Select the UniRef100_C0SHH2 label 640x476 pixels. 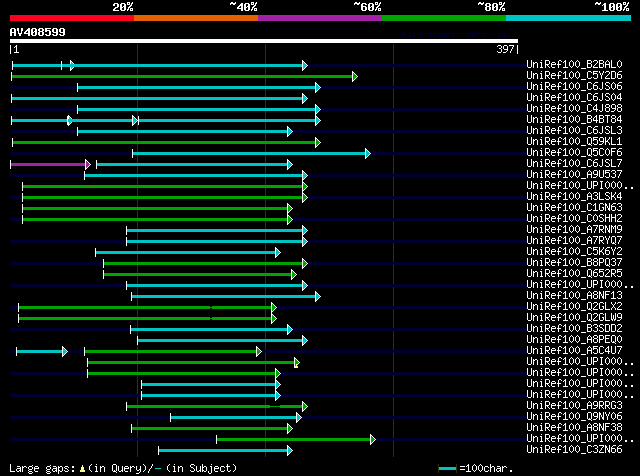tap(574, 219)
